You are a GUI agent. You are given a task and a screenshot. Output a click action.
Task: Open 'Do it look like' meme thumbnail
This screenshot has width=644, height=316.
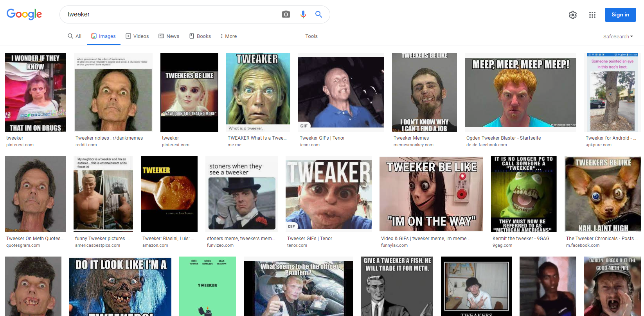coord(120,286)
